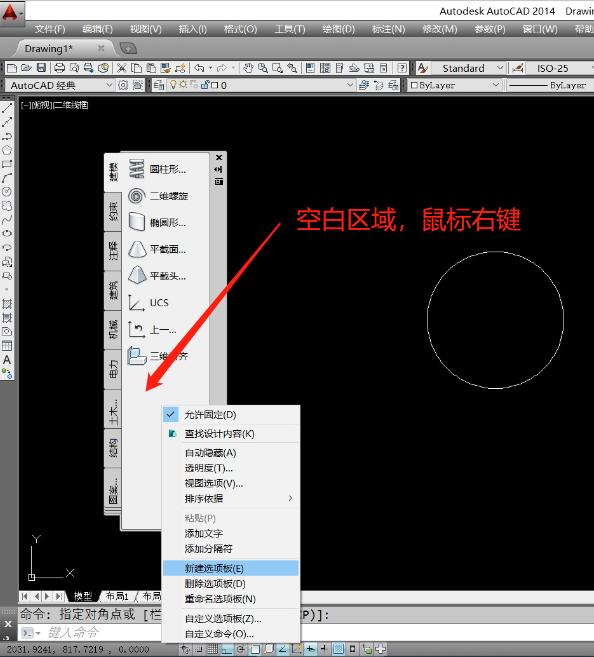Choose 新建选项板(E) from context menu
594x657 pixels.
pyautogui.click(x=231, y=569)
